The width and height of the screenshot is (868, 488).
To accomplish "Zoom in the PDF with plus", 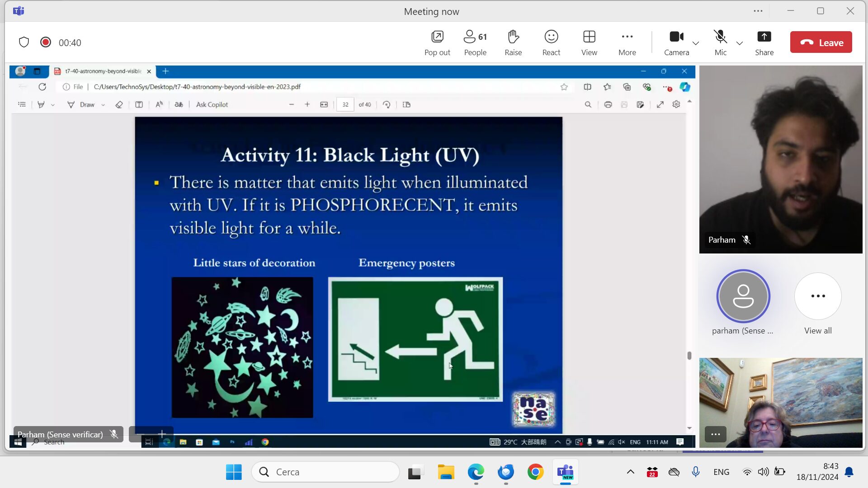I will (x=307, y=104).
